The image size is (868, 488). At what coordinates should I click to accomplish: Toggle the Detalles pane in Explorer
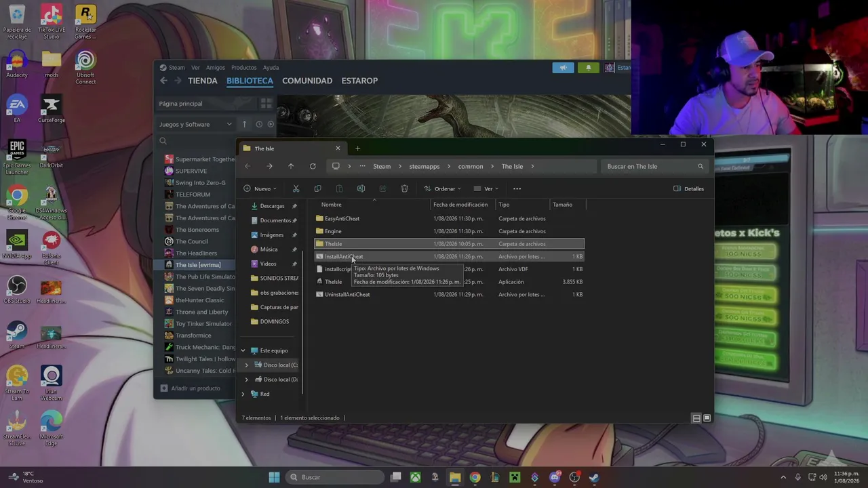[688, 188]
